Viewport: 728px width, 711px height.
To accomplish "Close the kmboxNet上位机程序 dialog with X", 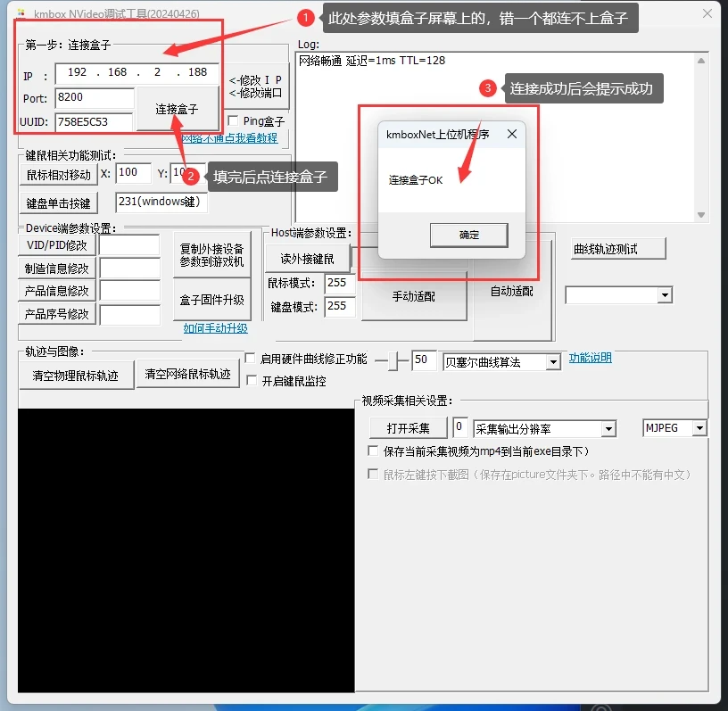I will (512, 134).
